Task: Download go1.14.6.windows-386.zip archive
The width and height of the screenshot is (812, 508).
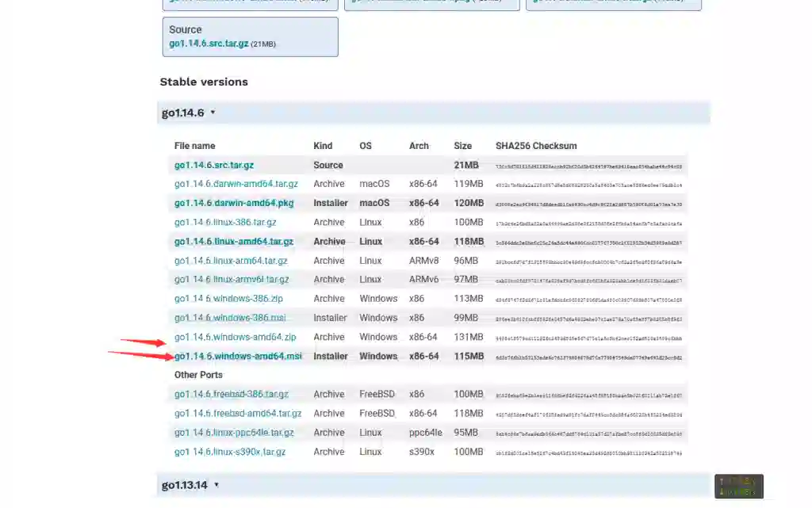Action: tap(229, 299)
